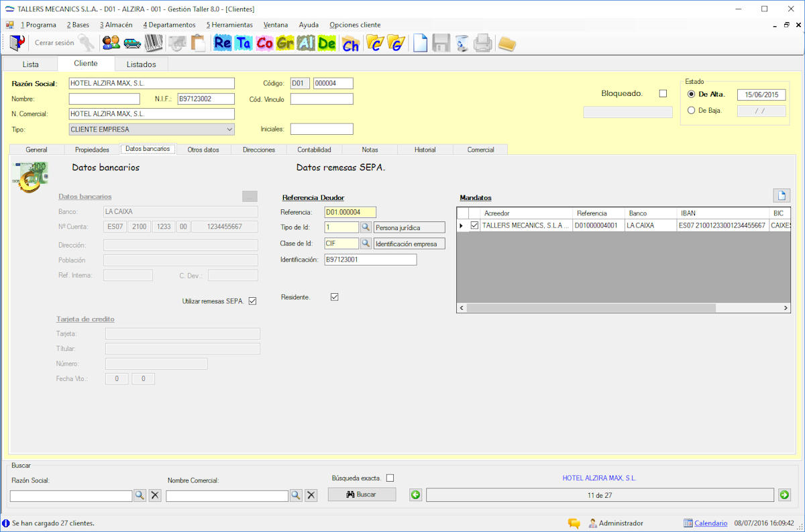Open the Bases menu
Viewport: 805px width, 532px height.
coord(78,25)
